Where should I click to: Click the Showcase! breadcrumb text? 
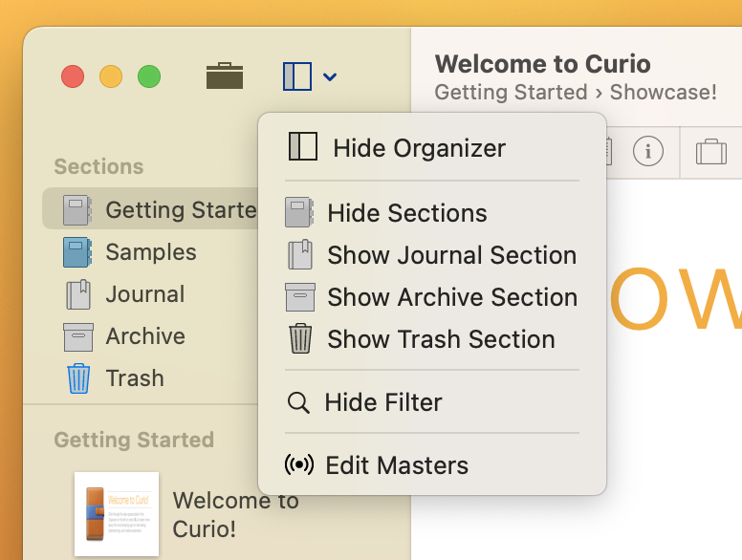(663, 93)
